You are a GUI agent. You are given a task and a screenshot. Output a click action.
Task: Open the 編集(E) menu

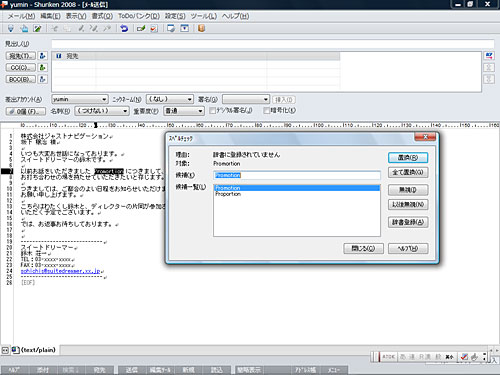[x=50, y=16]
